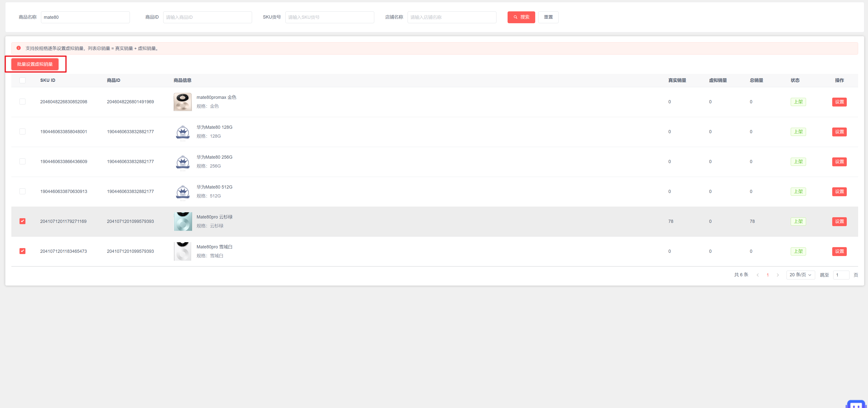Open mate80promax 金色 product thumbnail
Viewport: 868px width, 408px height.
point(183,102)
